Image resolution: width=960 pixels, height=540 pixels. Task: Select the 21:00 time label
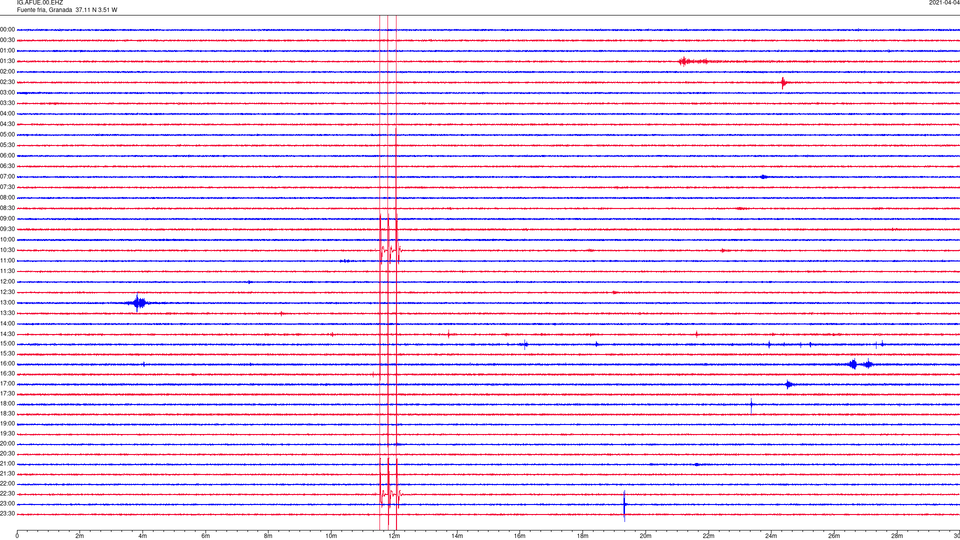tap(8, 464)
